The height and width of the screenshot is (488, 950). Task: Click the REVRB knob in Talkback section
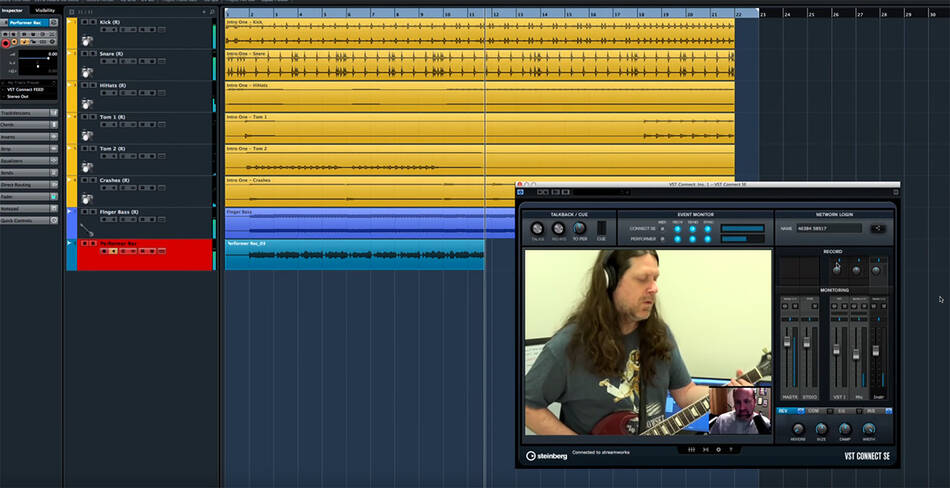point(559,229)
